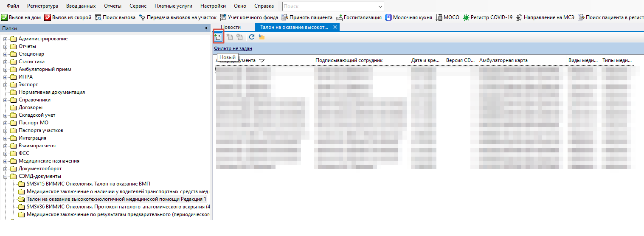The image size is (644, 236).
Task: Click the Отчеты folder icon in the tree
Action: [x=14, y=46]
